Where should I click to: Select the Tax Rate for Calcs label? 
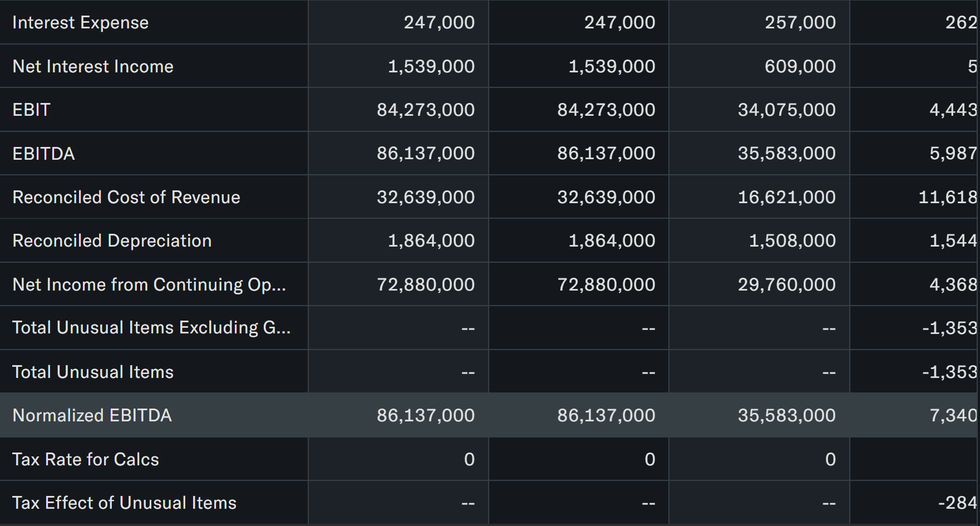tap(86, 460)
